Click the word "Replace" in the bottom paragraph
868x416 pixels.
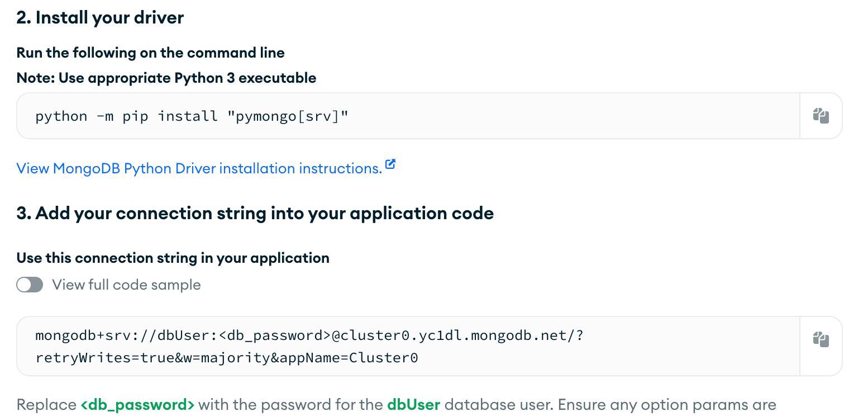[46, 404]
